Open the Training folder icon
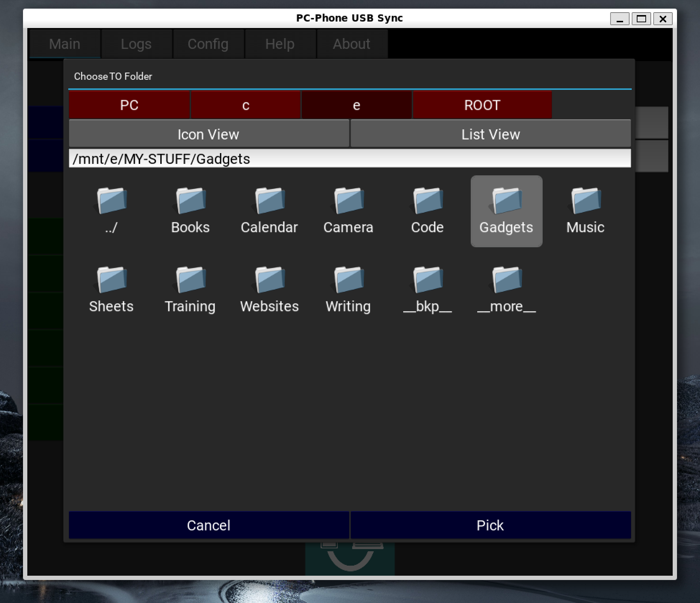 (190, 290)
